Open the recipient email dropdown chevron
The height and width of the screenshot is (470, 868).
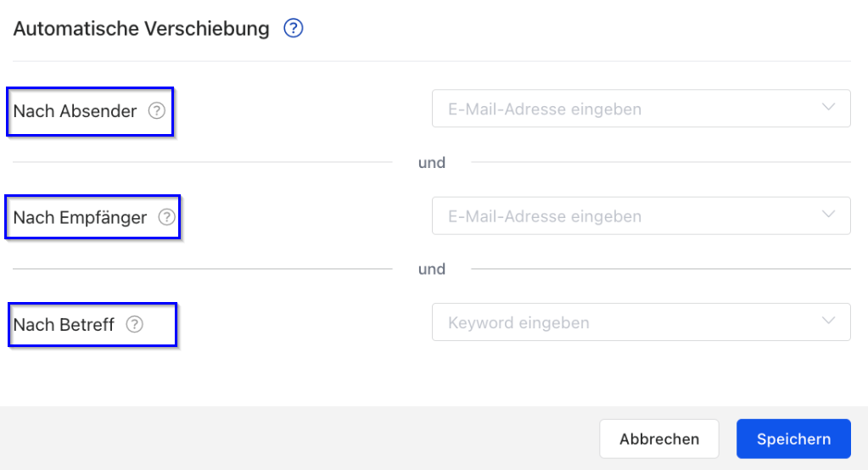coord(829,215)
